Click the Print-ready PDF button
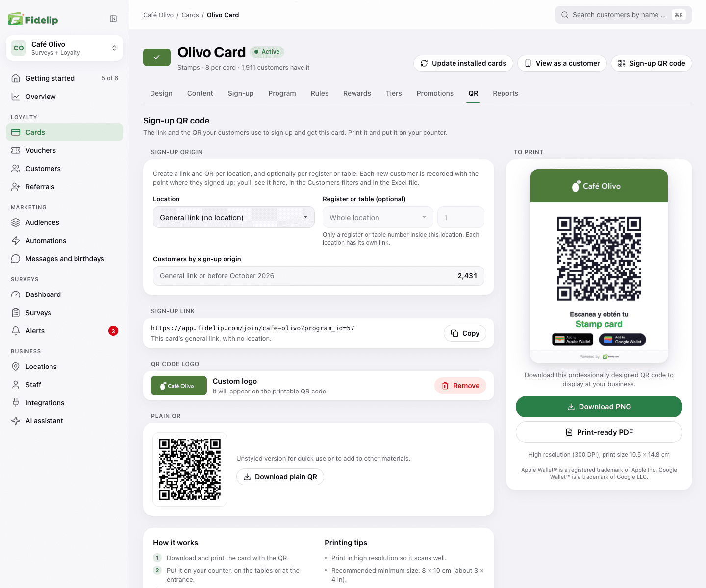 pyautogui.click(x=599, y=432)
